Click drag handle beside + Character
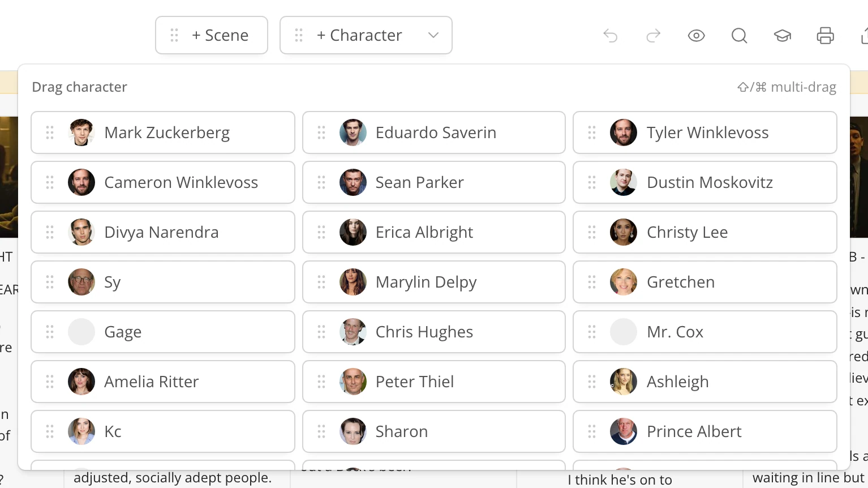 tap(299, 35)
